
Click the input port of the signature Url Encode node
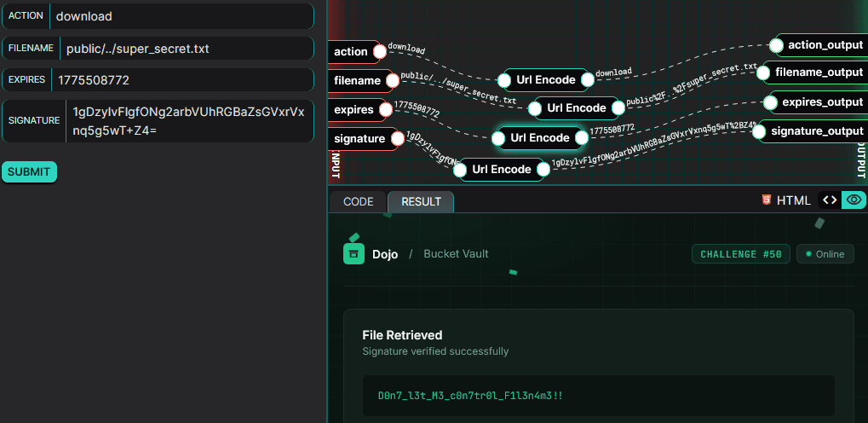pyautogui.click(x=460, y=169)
